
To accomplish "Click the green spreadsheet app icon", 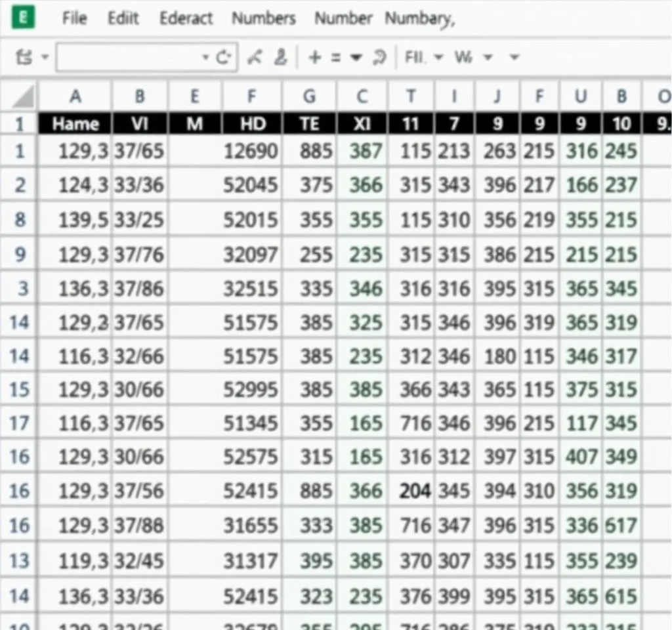I will pyautogui.click(x=24, y=18).
